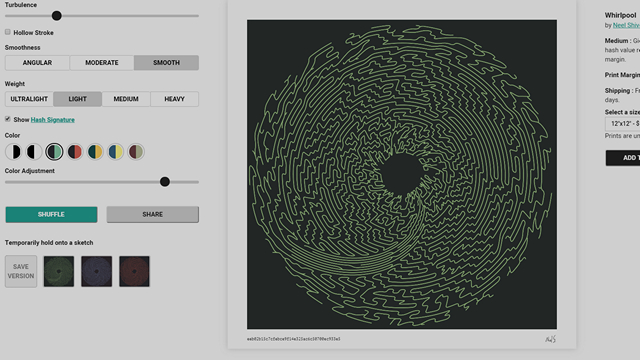This screenshot has height=360, width=640.
Task: Set smoothness to Moderate
Action: click(102, 63)
